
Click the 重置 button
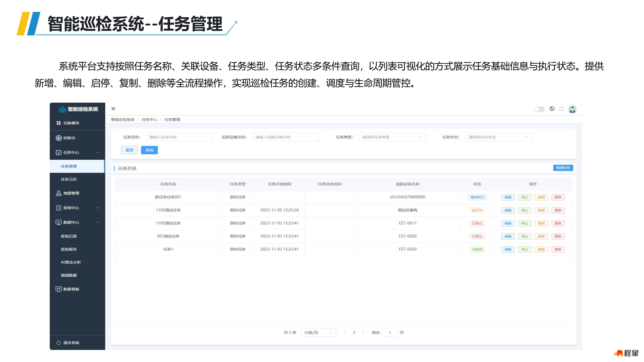click(x=129, y=150)
